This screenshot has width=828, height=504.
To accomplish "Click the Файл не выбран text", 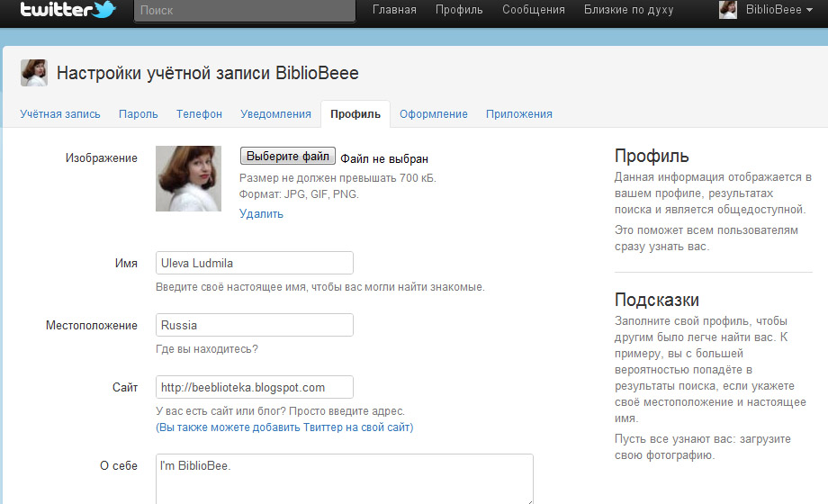I will 384,159.
